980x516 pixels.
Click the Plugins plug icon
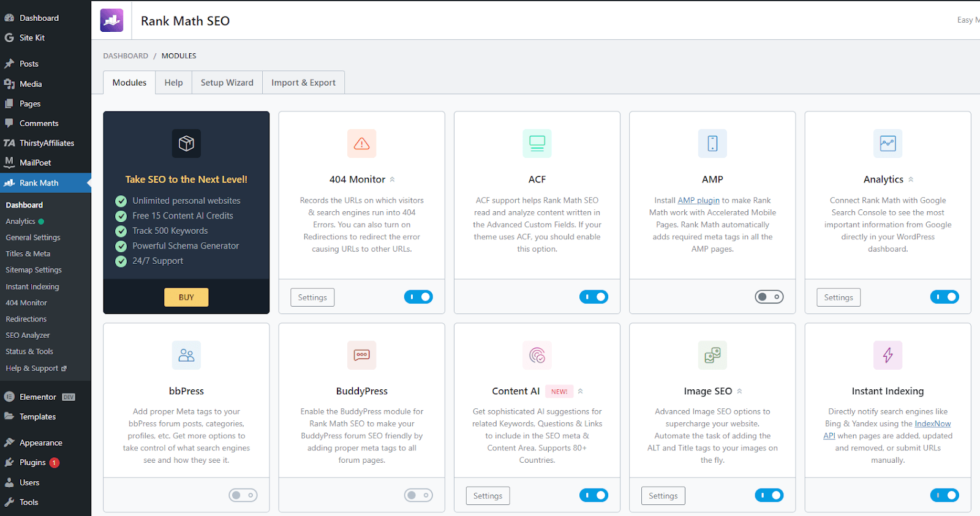[9, 462]
